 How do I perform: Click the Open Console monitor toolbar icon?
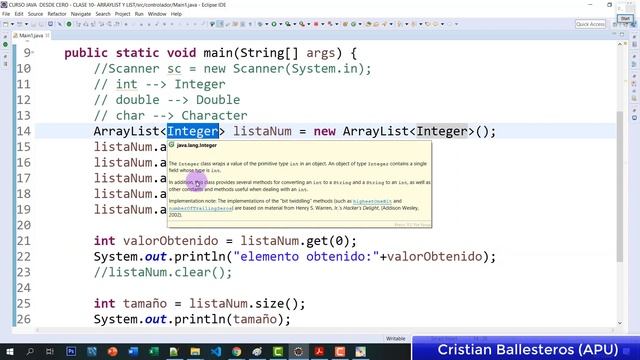coord(50,24)
